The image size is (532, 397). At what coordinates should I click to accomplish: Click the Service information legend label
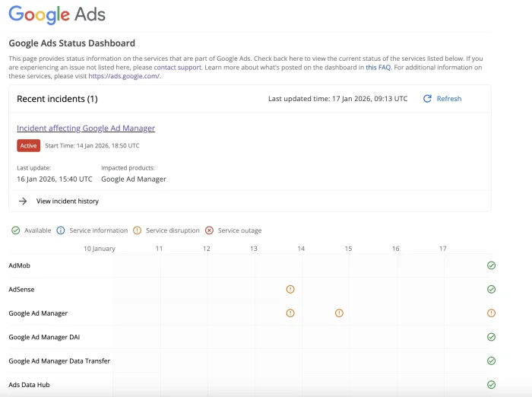[99, 230]
